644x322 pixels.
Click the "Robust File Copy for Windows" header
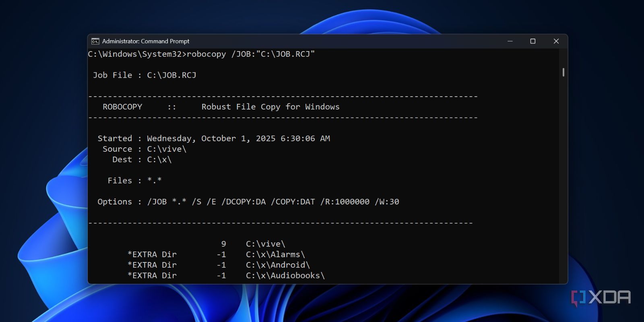pos(270,107)
